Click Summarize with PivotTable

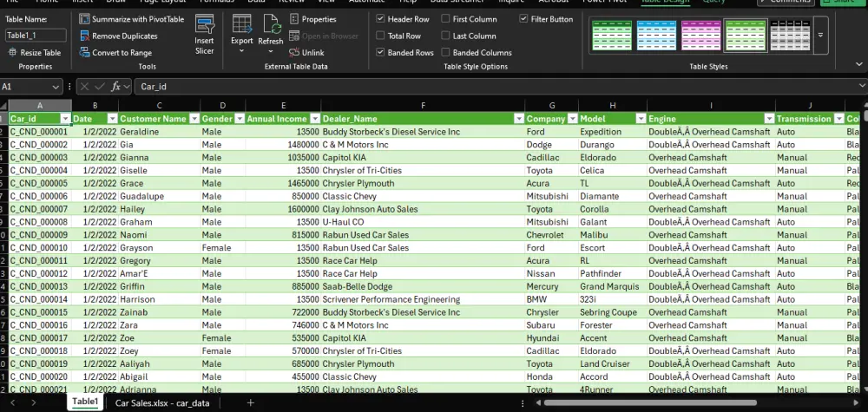click(x=132, y=19)
